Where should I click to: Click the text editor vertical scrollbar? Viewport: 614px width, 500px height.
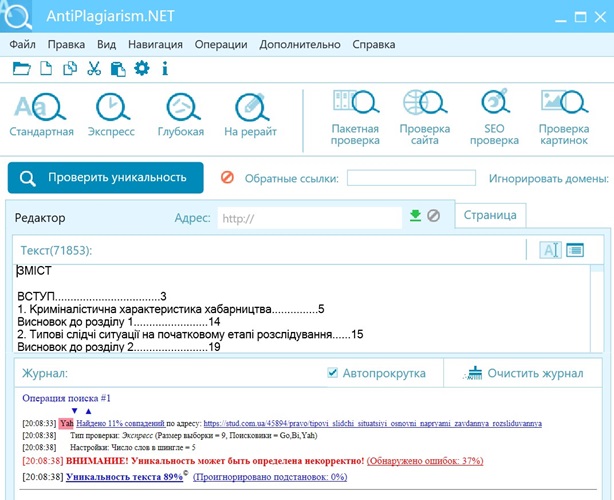pos(597,308)
